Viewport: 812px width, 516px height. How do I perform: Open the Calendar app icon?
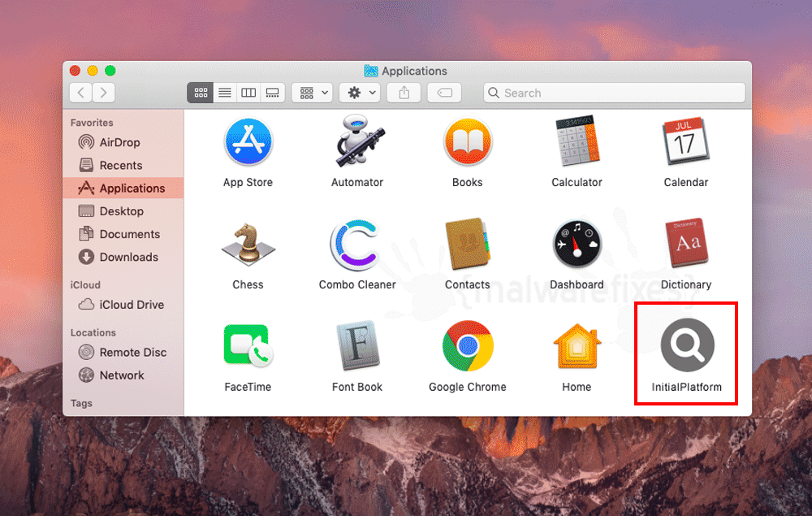tap(685, 141)
